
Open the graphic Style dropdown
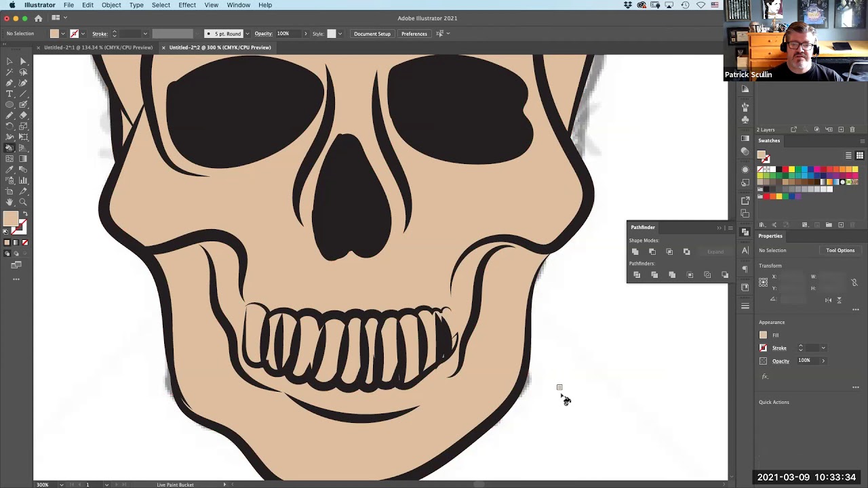tap(340, 34)
